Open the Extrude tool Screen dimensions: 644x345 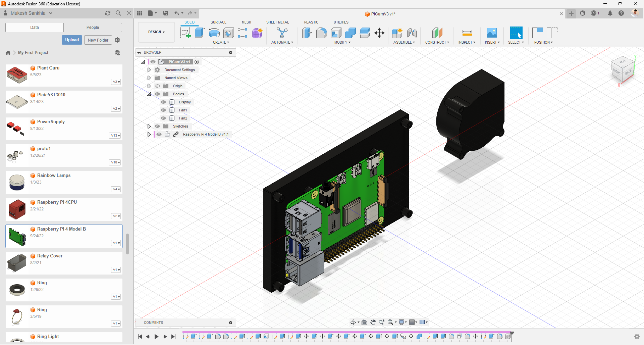[x=200, y=33]
